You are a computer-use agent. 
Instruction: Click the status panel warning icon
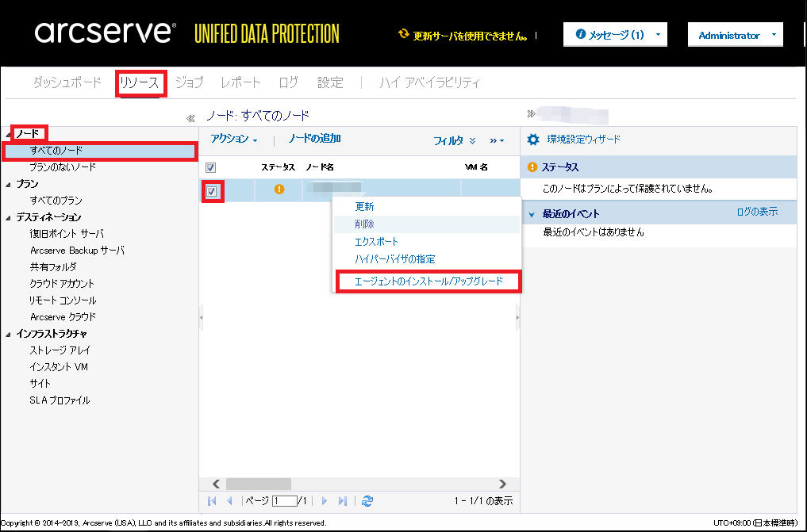click(x=532, y=167)
